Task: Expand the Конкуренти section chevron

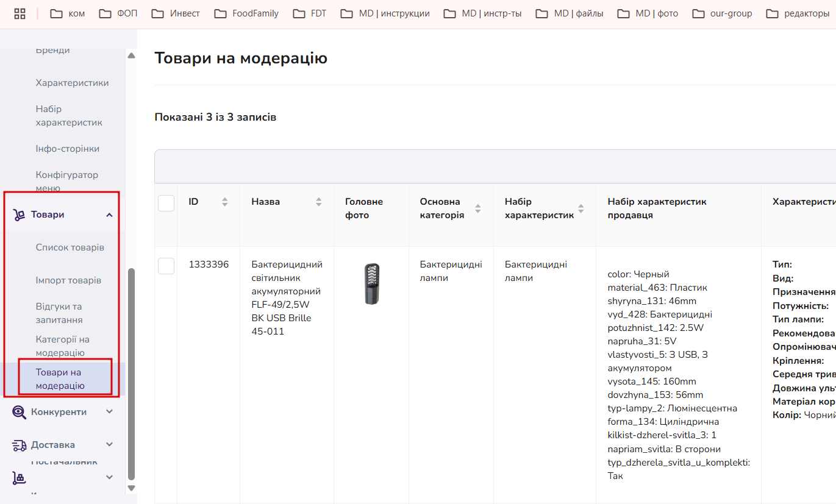Action: pyautogui.click(x=110, y=411)
